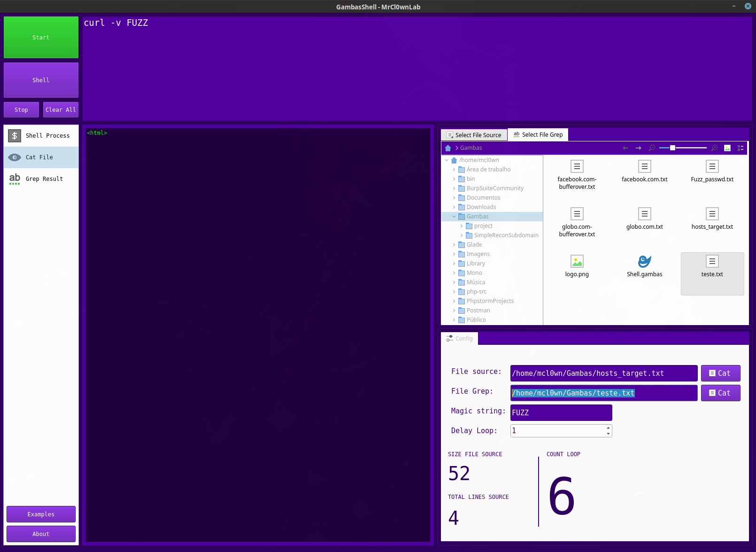Screen dimensions: 756x552
Task: Expand the bin folder
Action: pos(454,179)
